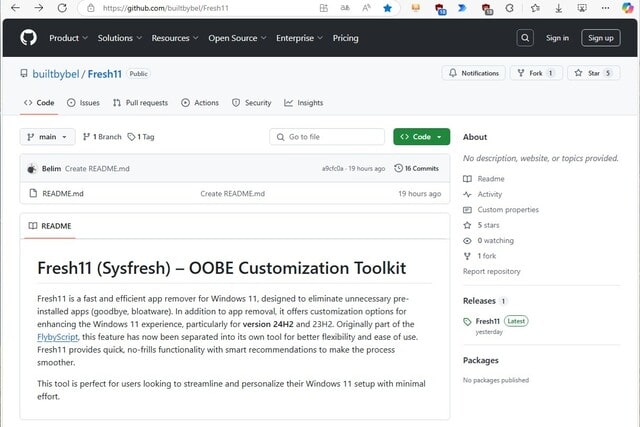640x427 pixels.
Task: Click the browser forward arrow
Action: 39,8
